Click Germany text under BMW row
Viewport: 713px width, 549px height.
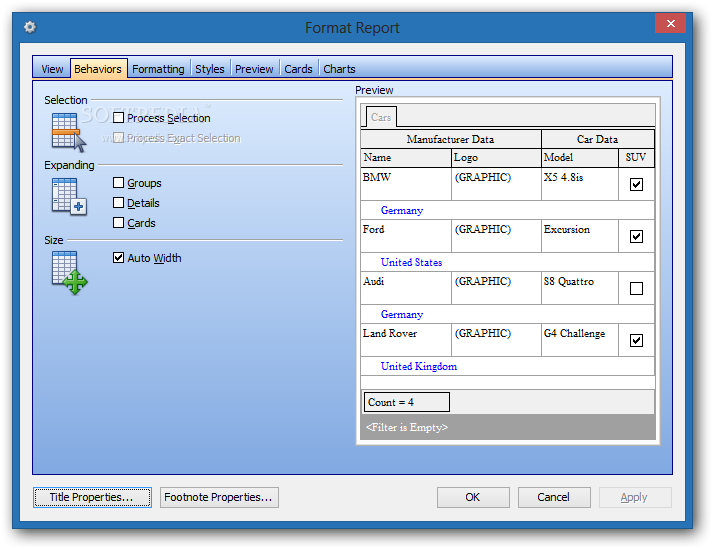click(402, 211)
